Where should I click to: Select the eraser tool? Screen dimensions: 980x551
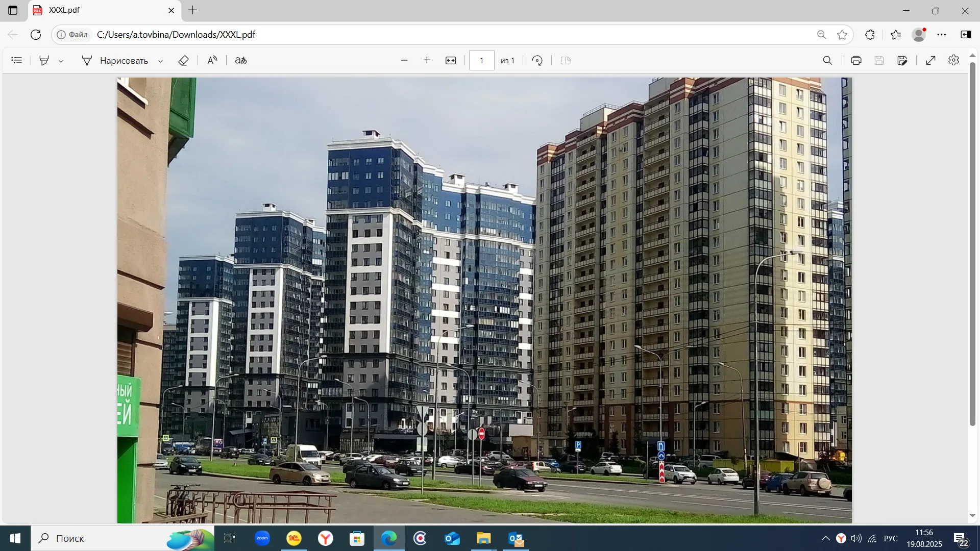(184, 60)
